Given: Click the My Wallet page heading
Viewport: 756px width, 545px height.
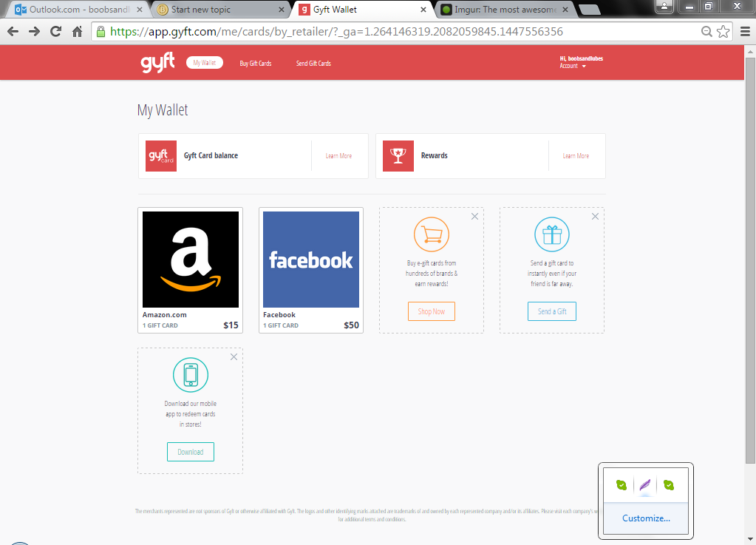Looking at the screenshot, I should click(163, 110).
